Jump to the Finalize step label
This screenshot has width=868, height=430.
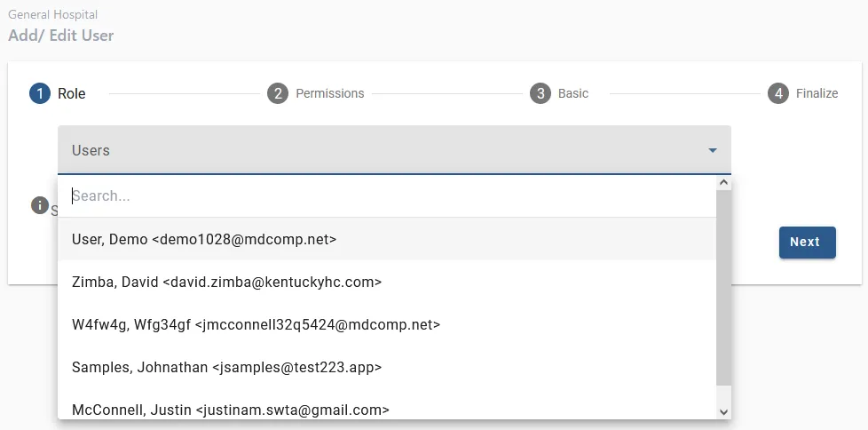pyautogui.click(x=817, y=93)
